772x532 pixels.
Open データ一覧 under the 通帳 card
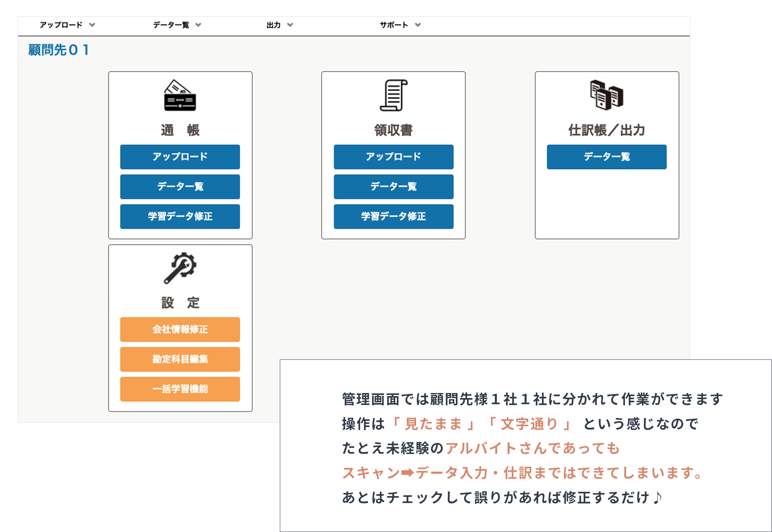180,186
